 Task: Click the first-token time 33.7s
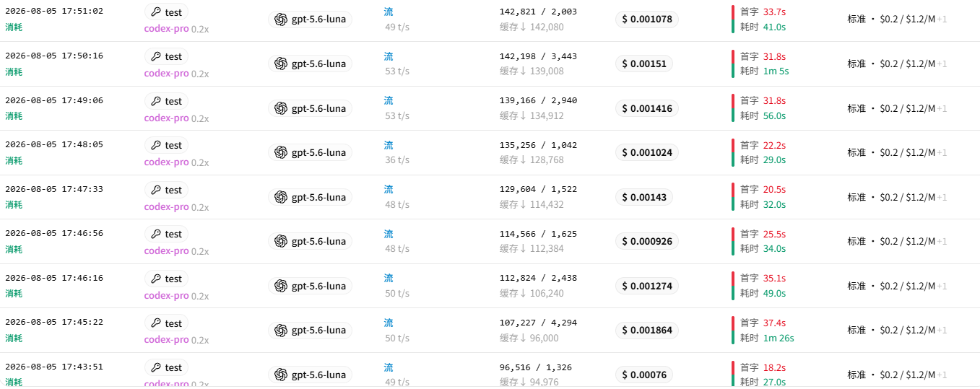pyautogui.click(x=774, y=12)
